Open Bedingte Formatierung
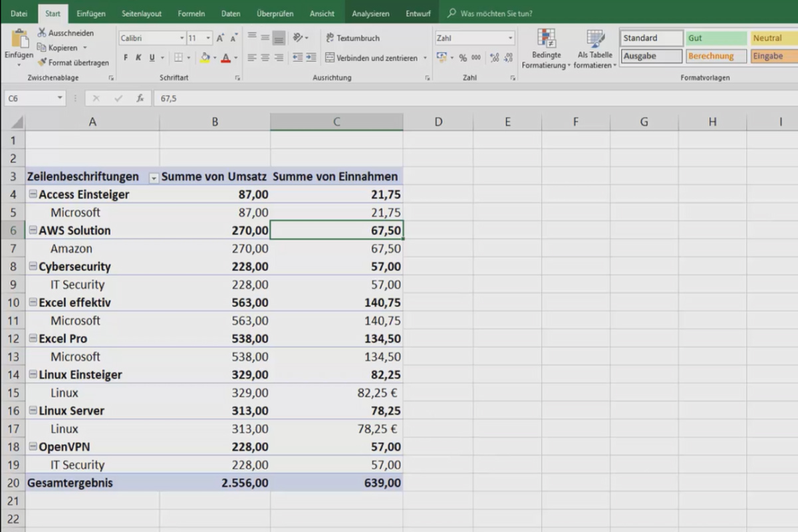This screenshot has height=532, width=798. [546, 48]
